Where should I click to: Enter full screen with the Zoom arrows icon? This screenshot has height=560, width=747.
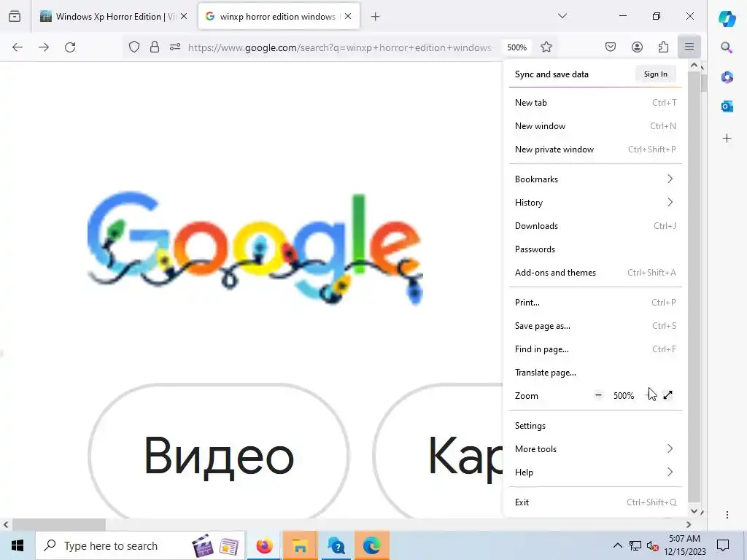[x=668, y=395]
